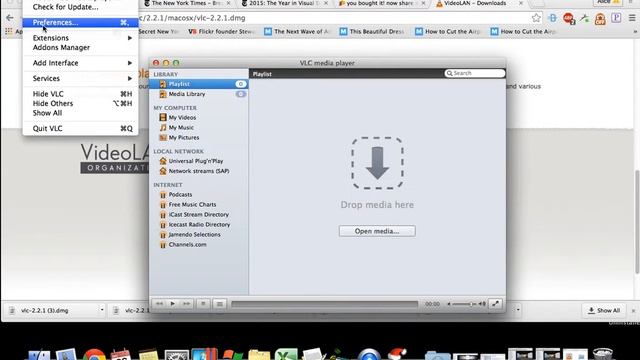Open Flickr founder bookmark
640x360 pixels.
222,31
